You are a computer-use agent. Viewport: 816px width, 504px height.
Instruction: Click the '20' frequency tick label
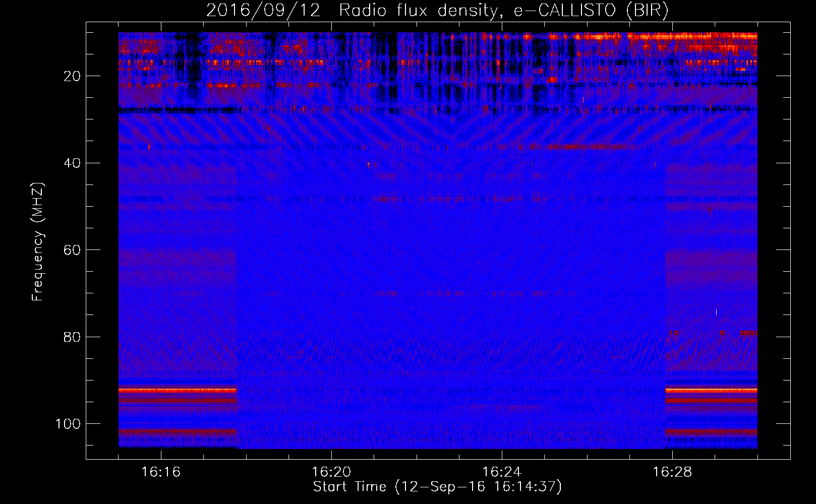coord(72,76)
